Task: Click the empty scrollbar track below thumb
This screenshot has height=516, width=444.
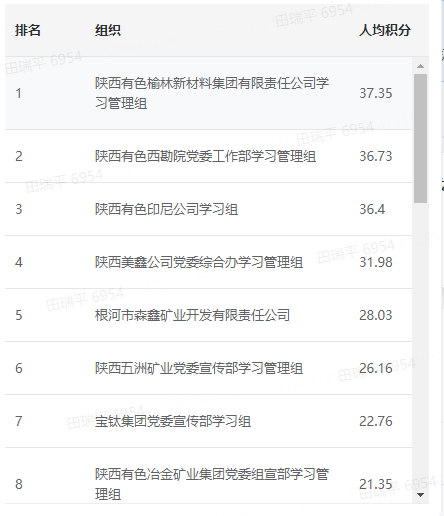Action: (420, 347)
